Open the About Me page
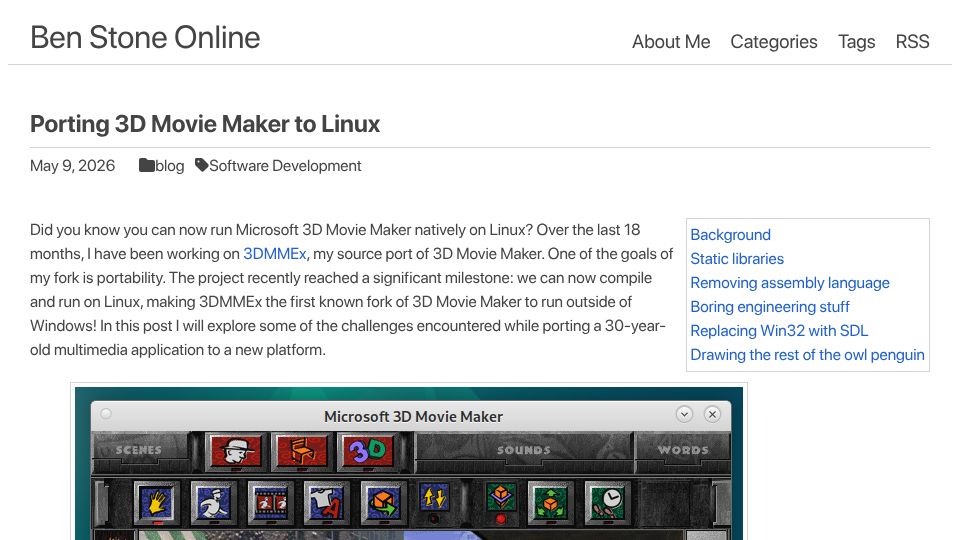This screenshot has width=960, height=540. [x=671, y=42]
